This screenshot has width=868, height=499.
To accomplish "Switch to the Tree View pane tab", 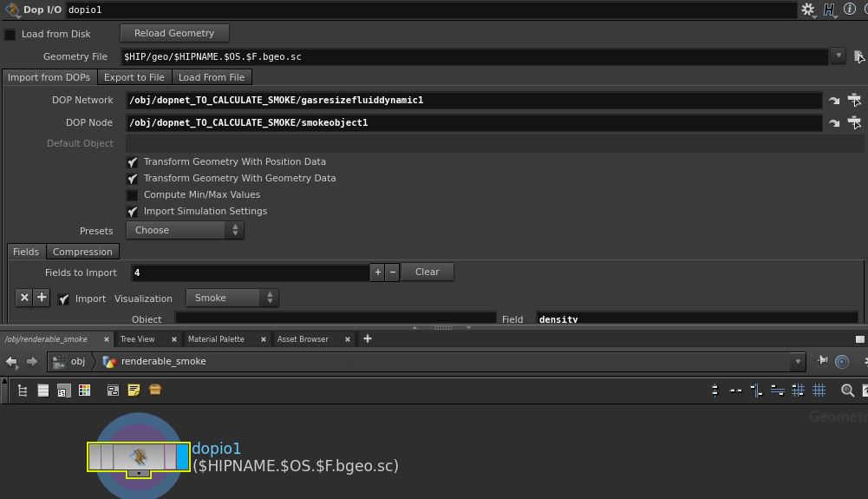I will (137, 339).
